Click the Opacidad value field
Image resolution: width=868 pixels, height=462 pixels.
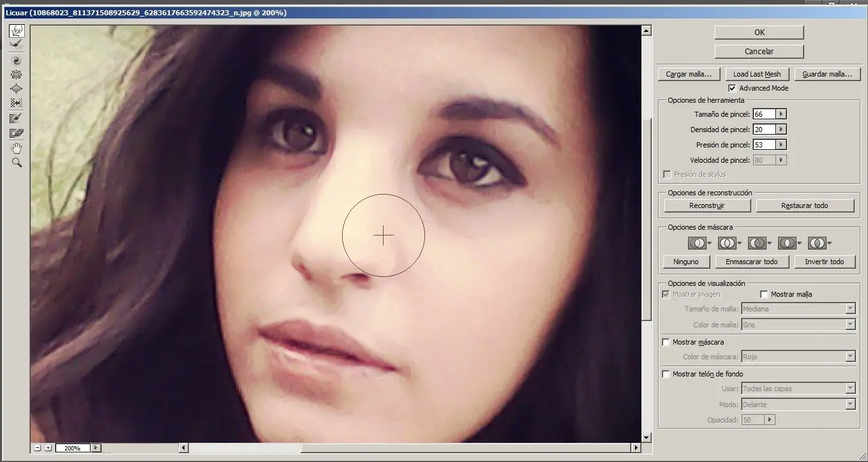[752, 420]
